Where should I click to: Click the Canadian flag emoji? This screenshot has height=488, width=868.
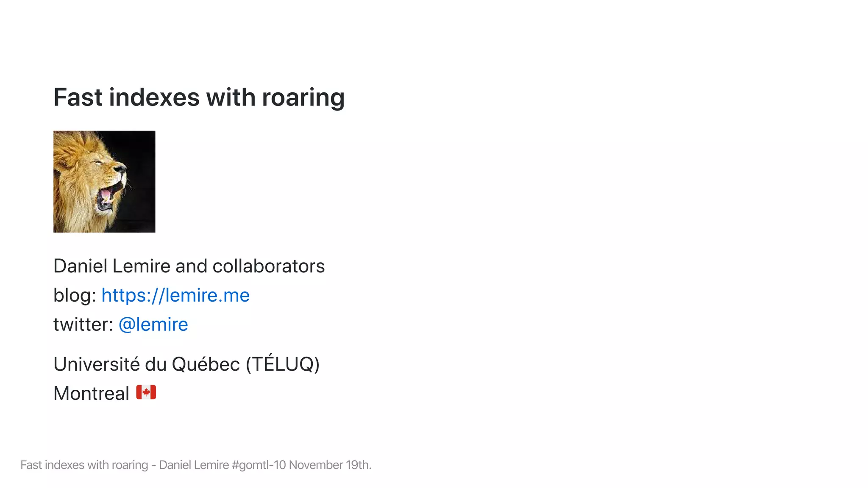click(146, 393)
